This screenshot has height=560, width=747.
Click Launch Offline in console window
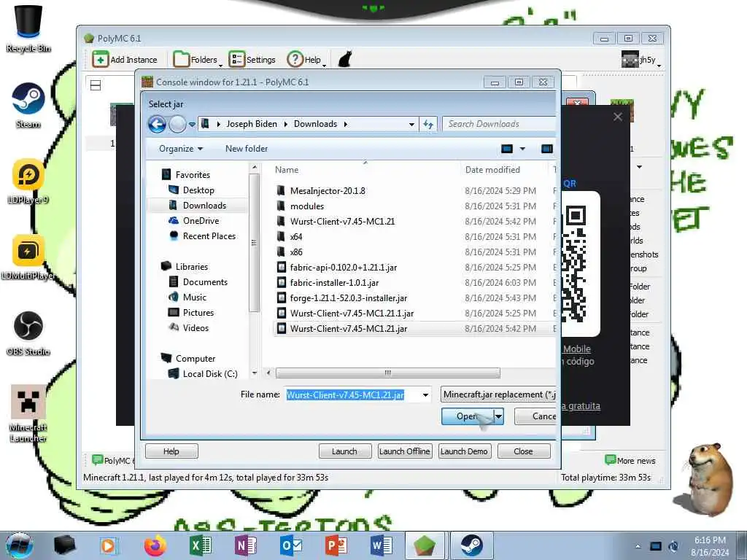click(x=404, y=451)
